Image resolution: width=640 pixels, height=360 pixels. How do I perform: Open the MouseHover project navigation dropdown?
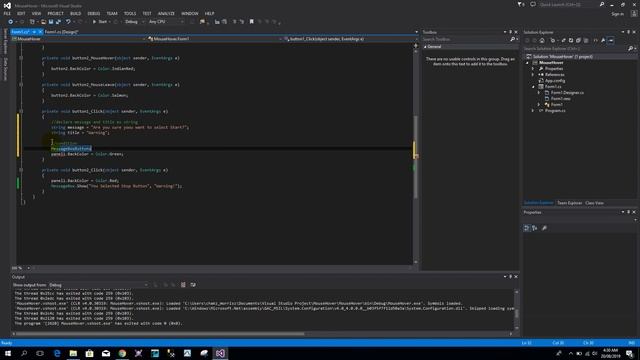click(x=78, y=39)
